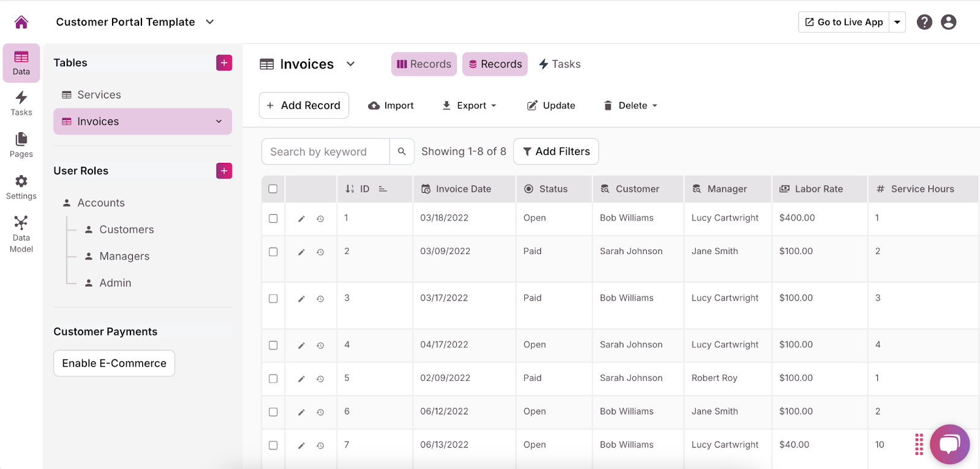Viewport: 980px width, 469px height.
Task: Click the home icon in top-left
Action: pyautogui.click(x=21, y=22)
